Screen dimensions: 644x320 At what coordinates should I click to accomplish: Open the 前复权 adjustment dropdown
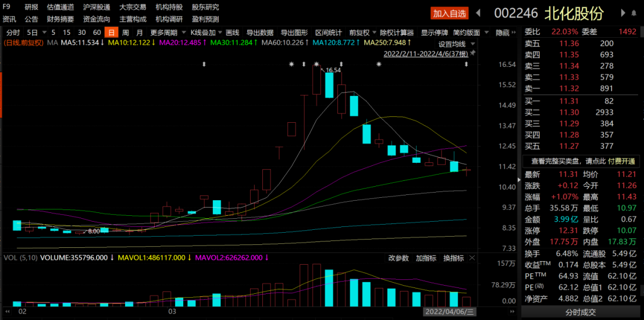[x=362, y=33]
